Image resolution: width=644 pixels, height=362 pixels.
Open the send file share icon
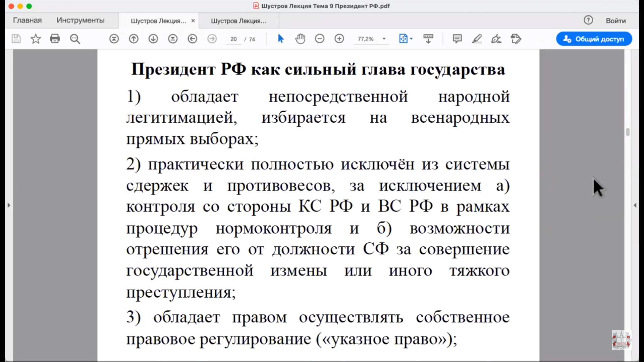tap(516, 39)
